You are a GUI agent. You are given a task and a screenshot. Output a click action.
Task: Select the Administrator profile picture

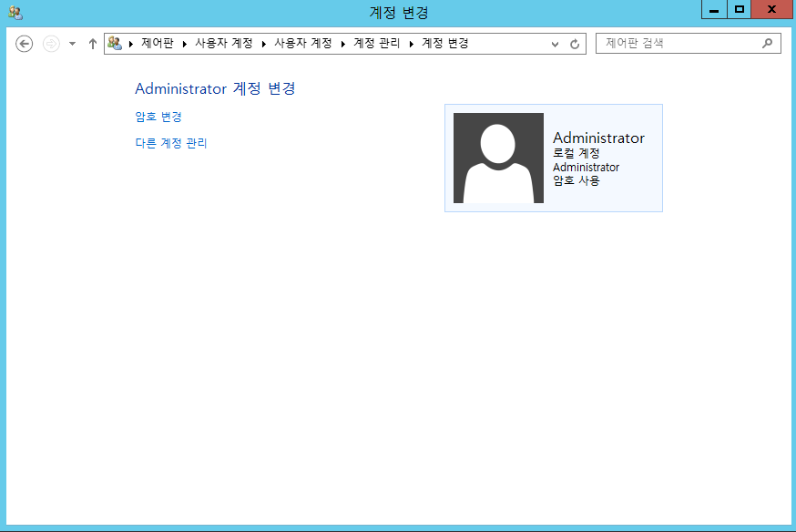(x=498, y=158)
